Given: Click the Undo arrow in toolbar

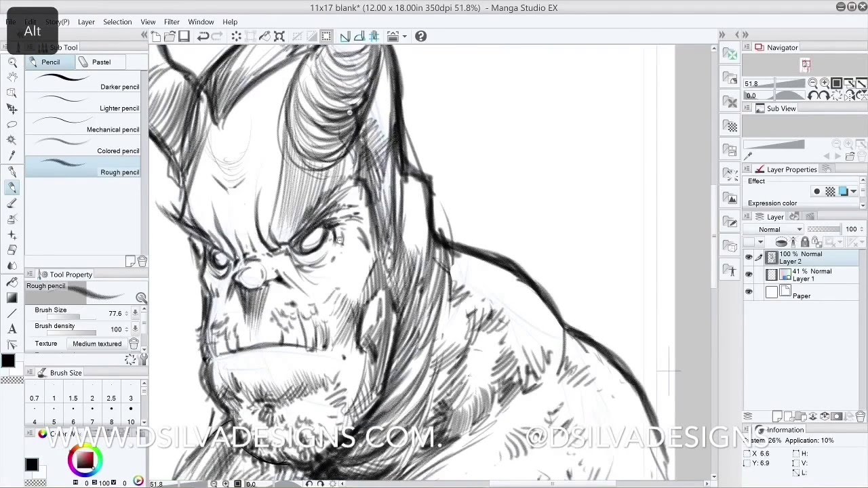Looking at the screenshot, I should (x=203, y=37).
